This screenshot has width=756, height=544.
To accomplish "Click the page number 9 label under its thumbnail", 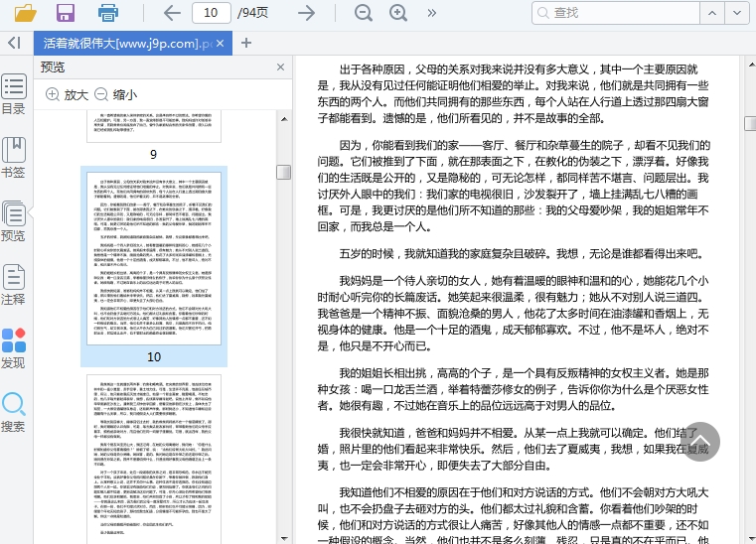I will point(153,154).
